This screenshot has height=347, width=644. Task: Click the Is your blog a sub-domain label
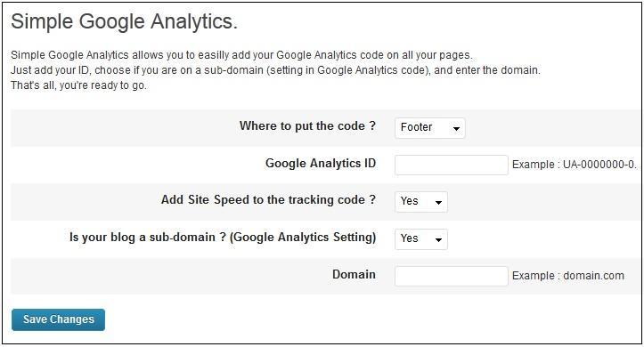tap(223, 237)
